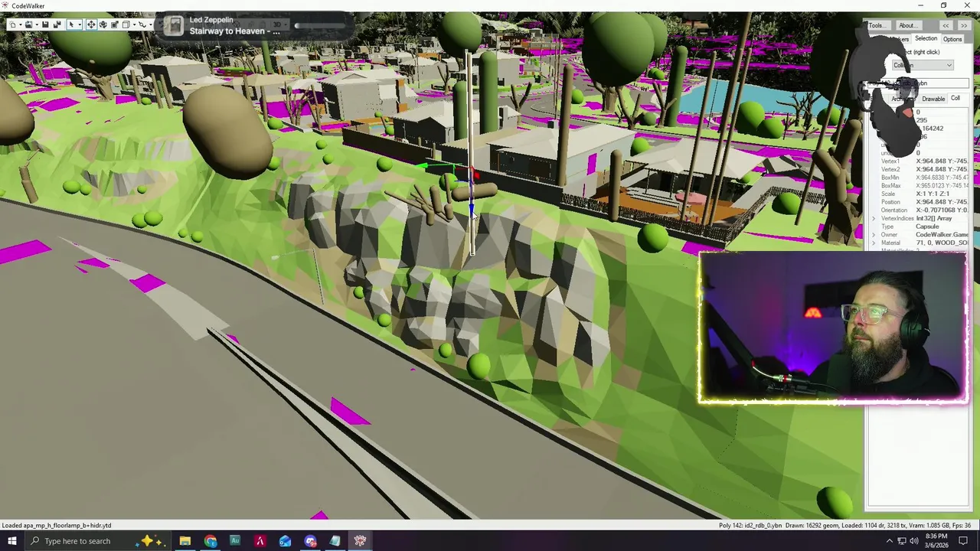Expand the Material property row

coord(874,243)
